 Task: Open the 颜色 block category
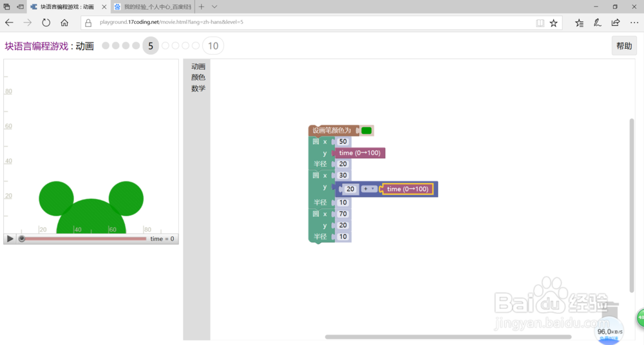coord(198,77)
